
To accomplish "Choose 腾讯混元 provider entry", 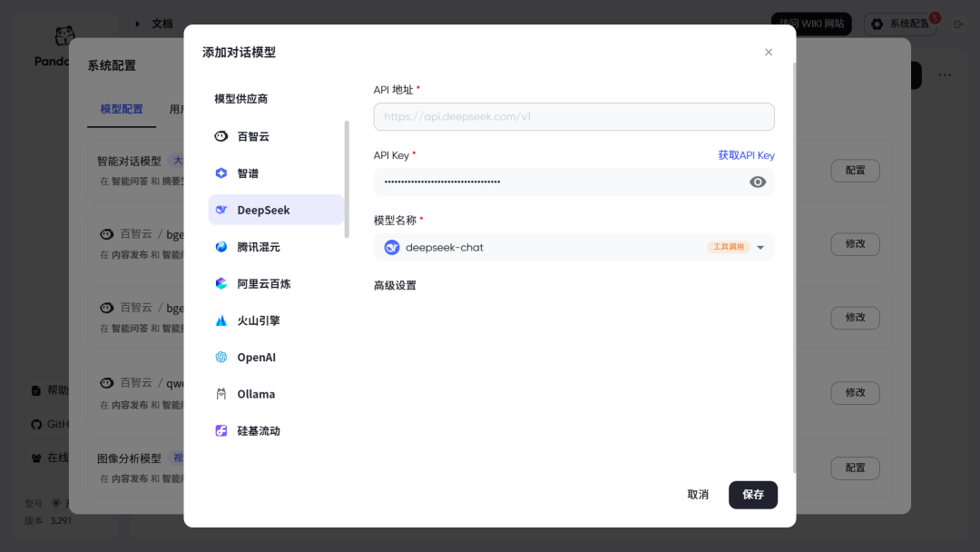I will pyautogui.click(x=276, y=247).
